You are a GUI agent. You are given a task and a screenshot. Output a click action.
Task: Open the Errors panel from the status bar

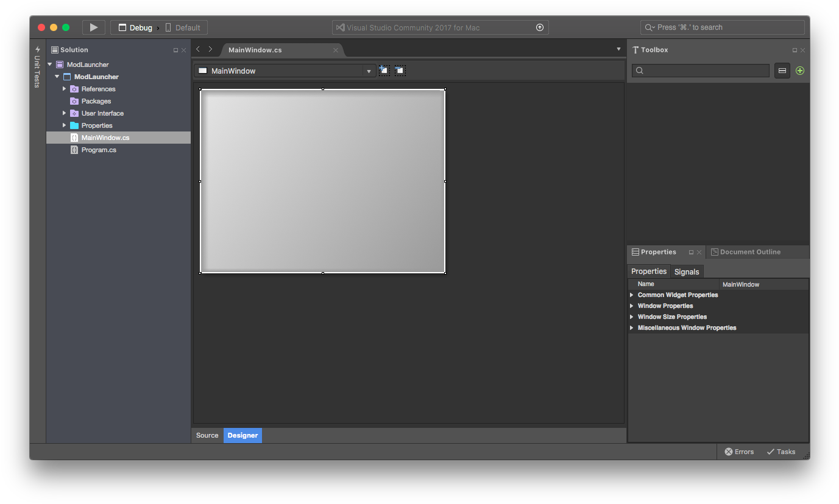738,452
